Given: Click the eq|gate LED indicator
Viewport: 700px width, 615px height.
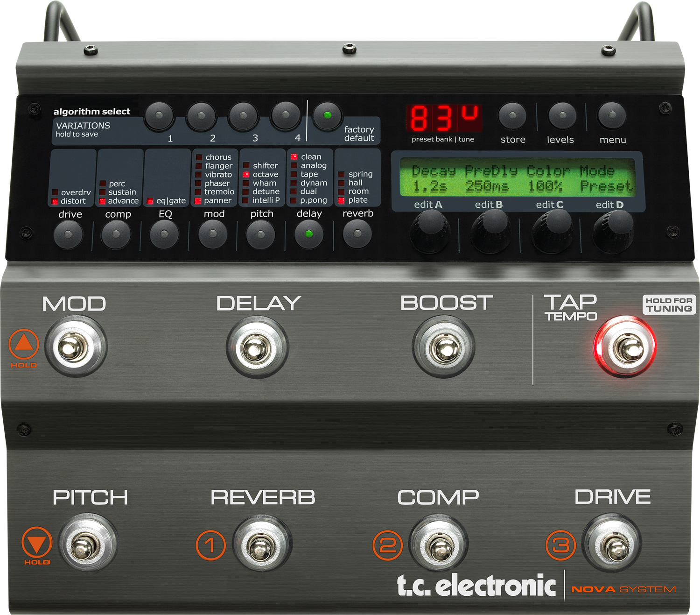Looking at the screenshot, I should click(x=150, y=201).
